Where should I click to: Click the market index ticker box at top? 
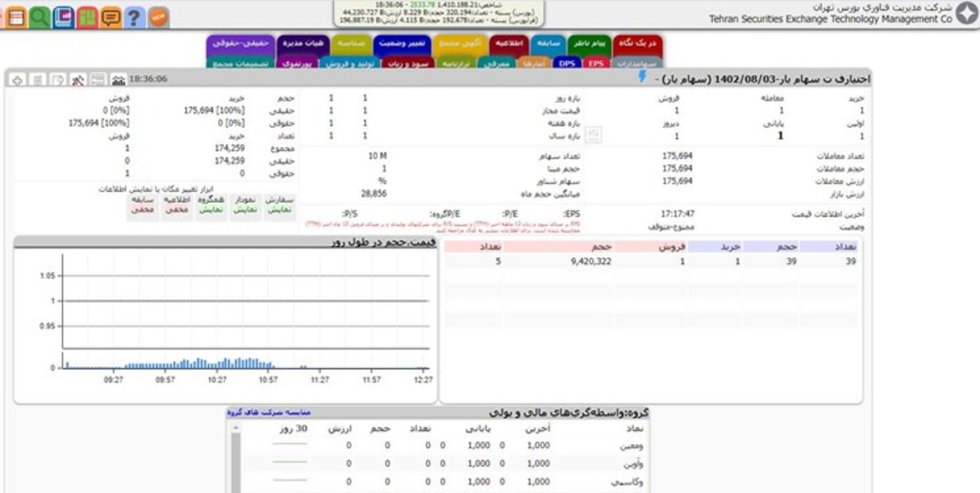coord(437,12)
